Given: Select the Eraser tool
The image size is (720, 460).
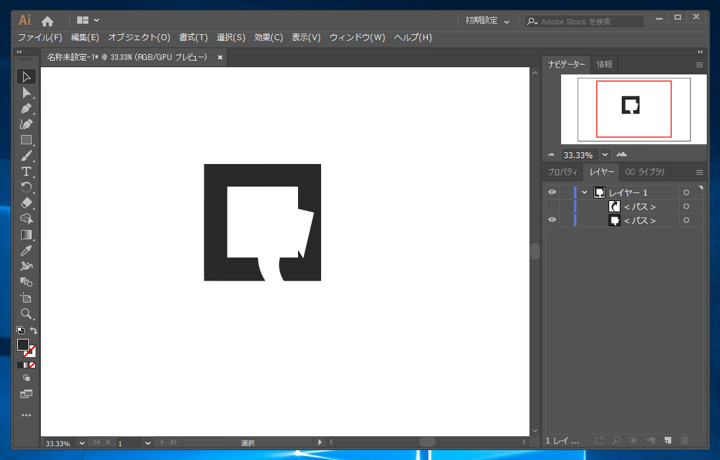Looking at the screenshot, I should [26, 203].
